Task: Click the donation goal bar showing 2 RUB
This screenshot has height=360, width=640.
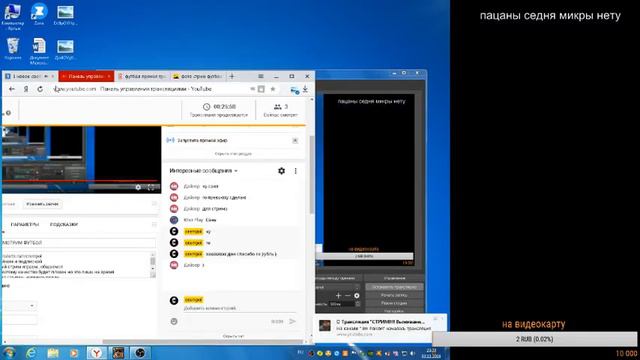Action: click(534, 339)
